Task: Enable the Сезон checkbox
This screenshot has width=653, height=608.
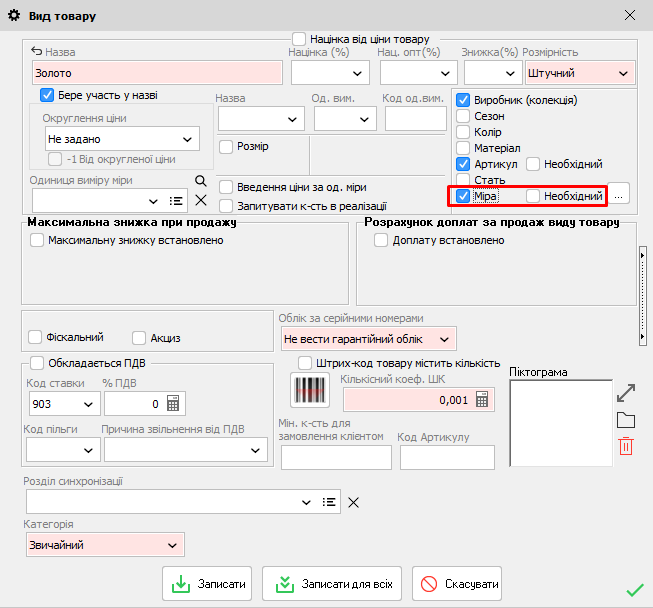Action: click(x=463, y=116)
